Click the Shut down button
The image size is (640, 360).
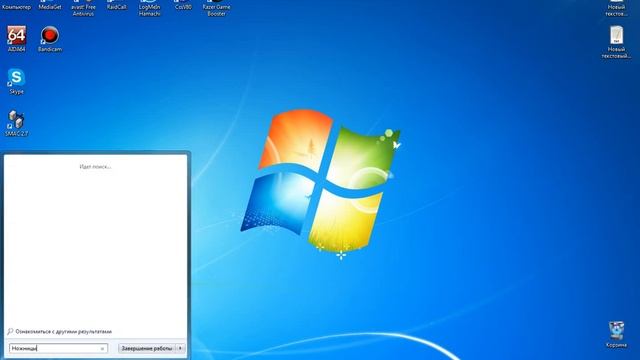[x=147, y=348]
